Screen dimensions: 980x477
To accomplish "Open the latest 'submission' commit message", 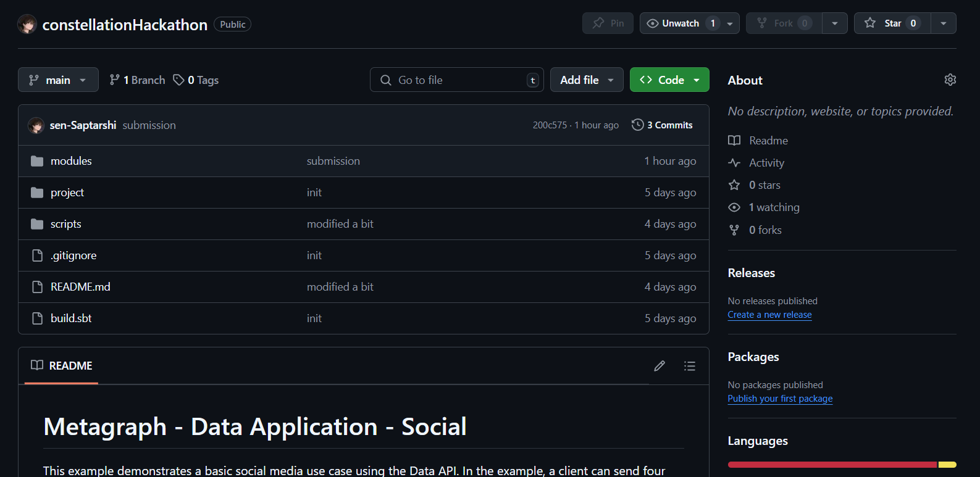I will click(149, 125).
